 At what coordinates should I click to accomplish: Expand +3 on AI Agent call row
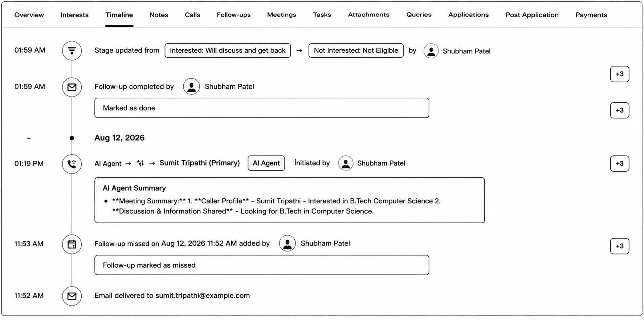[620, 164]
